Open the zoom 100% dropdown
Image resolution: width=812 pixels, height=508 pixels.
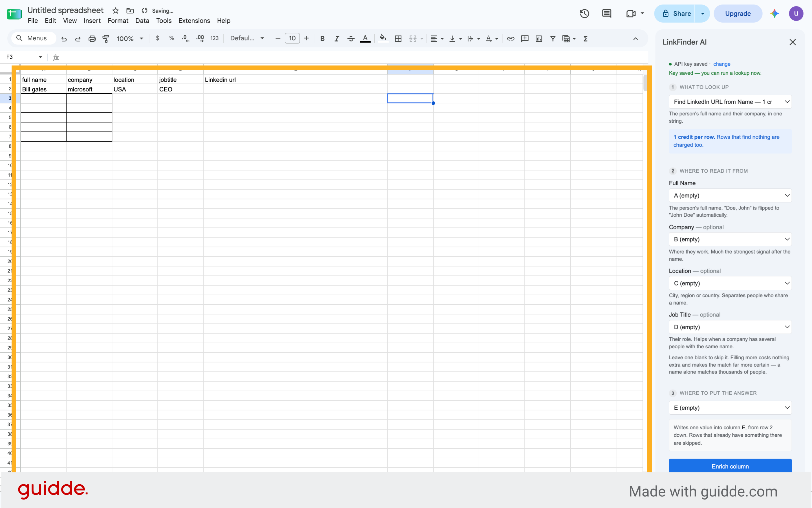coord(130,39)
